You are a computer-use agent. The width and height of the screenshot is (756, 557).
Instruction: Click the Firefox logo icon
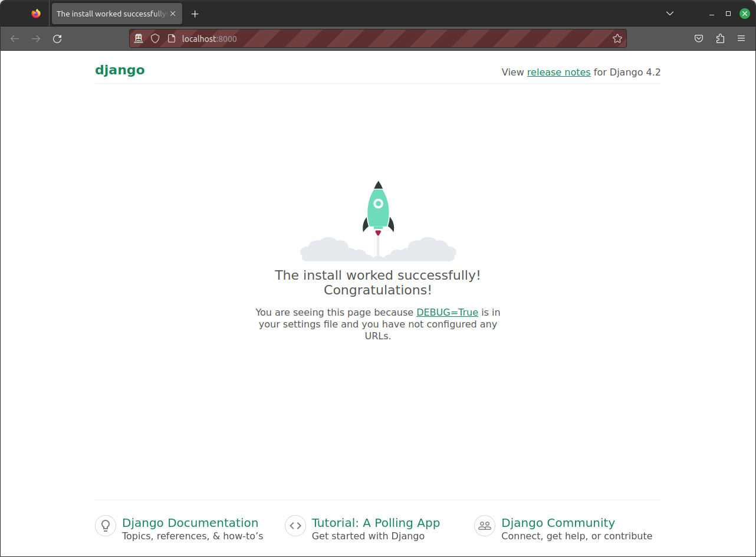pos(36,14)
